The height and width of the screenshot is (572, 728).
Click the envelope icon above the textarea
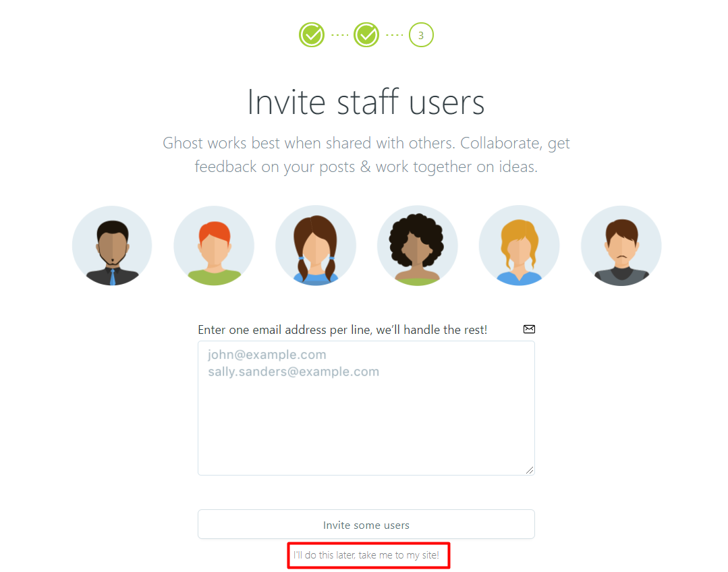click(x=529, y=329)
